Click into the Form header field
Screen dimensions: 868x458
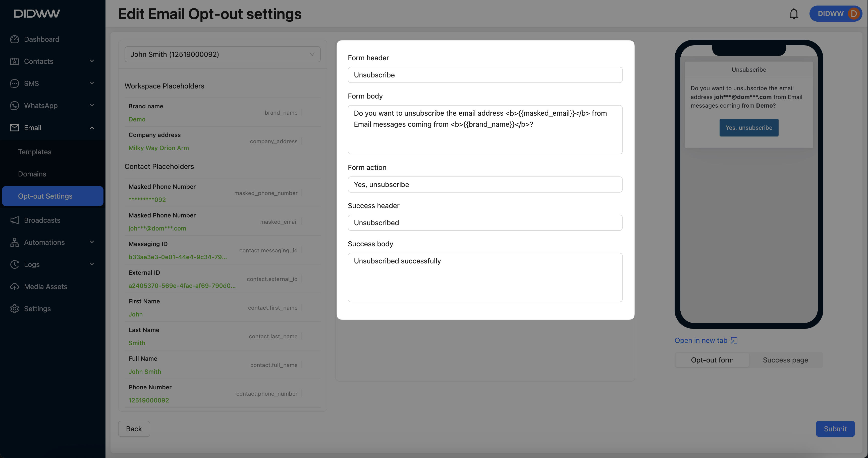coord(485,75)
